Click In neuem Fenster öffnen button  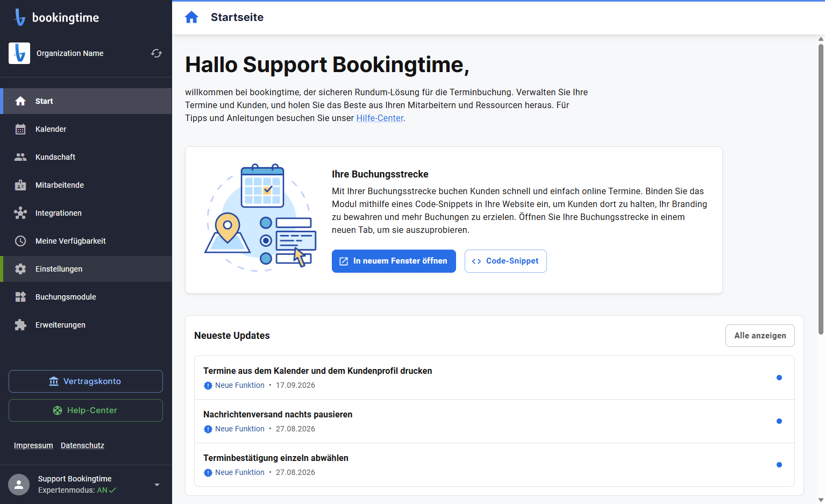coord(394,261)
